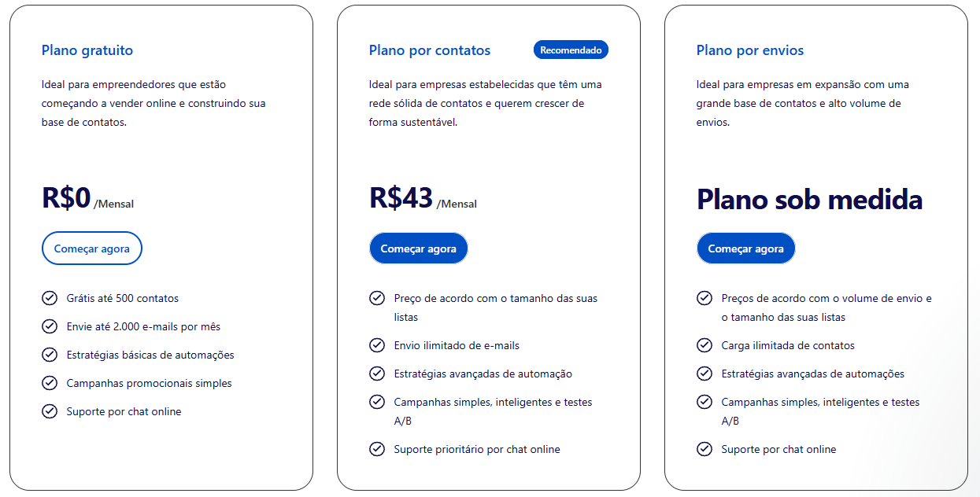Click checkmark icon beside Campanhas promocionais simples
The height and width of the screenshot is (497, 980).
tap(50, 383)
